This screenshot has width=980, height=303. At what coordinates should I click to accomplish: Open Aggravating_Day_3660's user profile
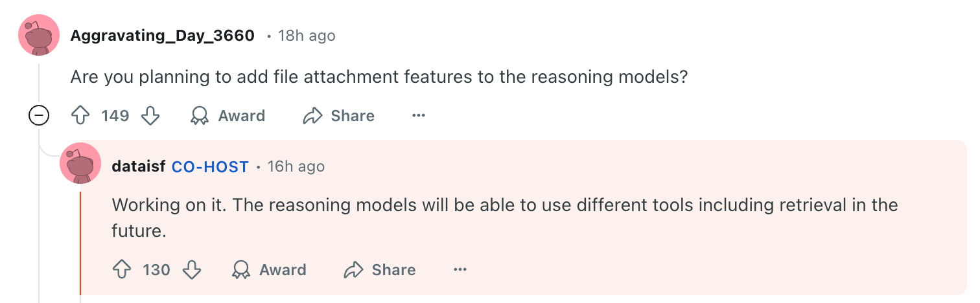tap(162, 36)
